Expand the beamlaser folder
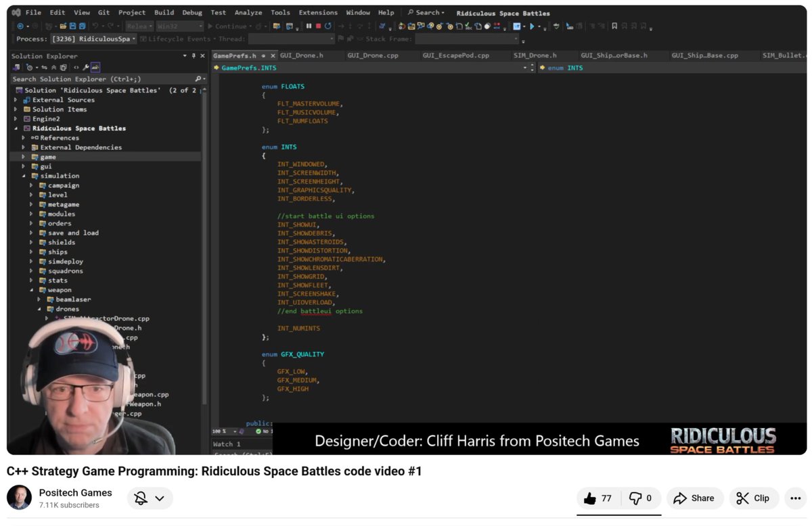This screenshot has height=526, width=812. pos(39,300)
